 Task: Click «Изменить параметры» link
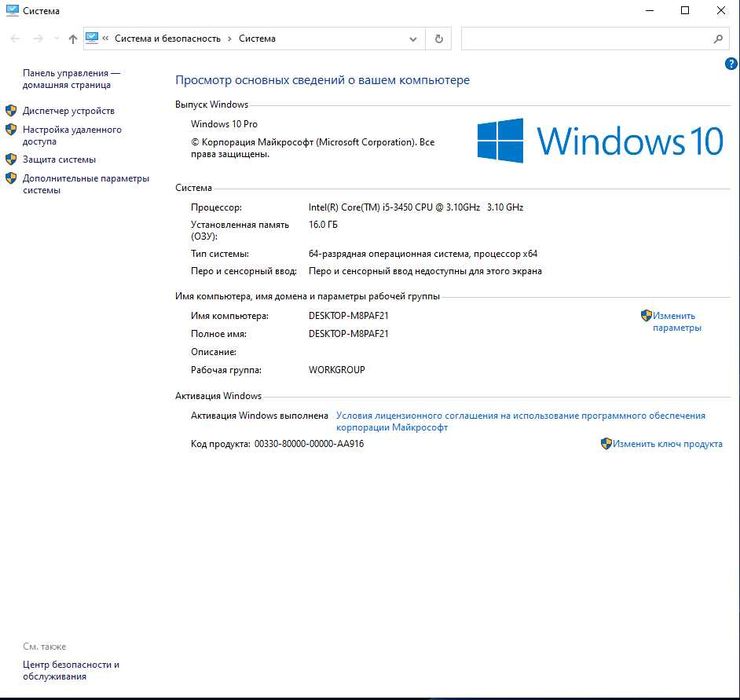[677, 321]
